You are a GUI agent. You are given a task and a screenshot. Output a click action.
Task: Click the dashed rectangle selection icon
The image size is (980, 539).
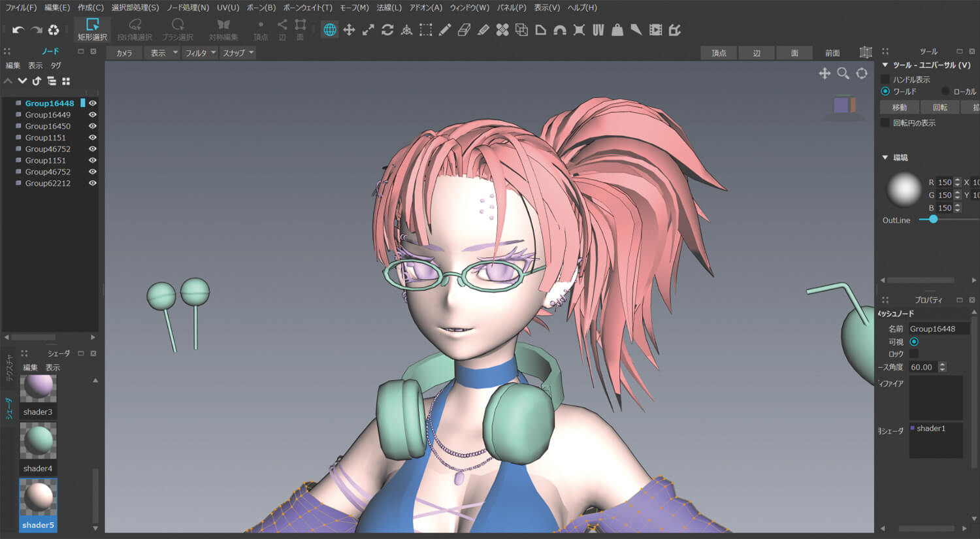click(x=426, y=29)
